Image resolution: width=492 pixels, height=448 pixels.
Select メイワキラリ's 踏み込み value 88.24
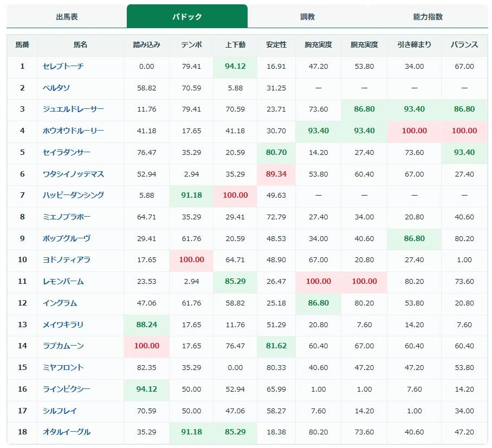[146, 324]
